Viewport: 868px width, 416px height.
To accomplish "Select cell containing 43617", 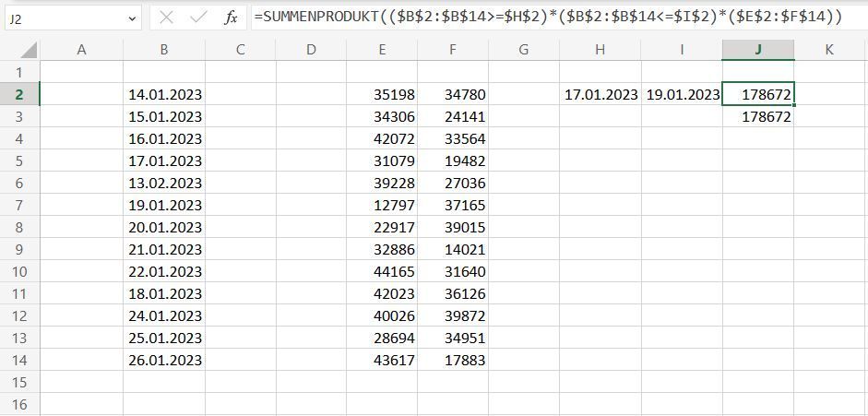I will [x=382, y=360].
